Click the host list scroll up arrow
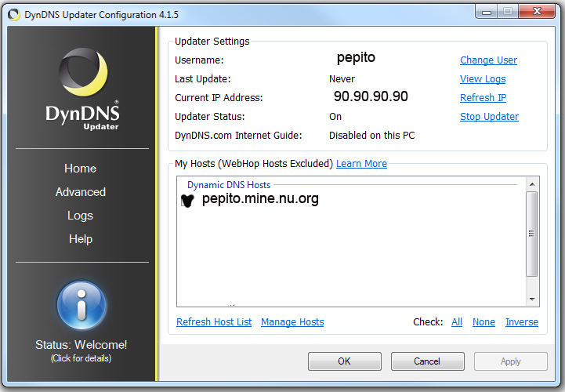 [532, 184]
